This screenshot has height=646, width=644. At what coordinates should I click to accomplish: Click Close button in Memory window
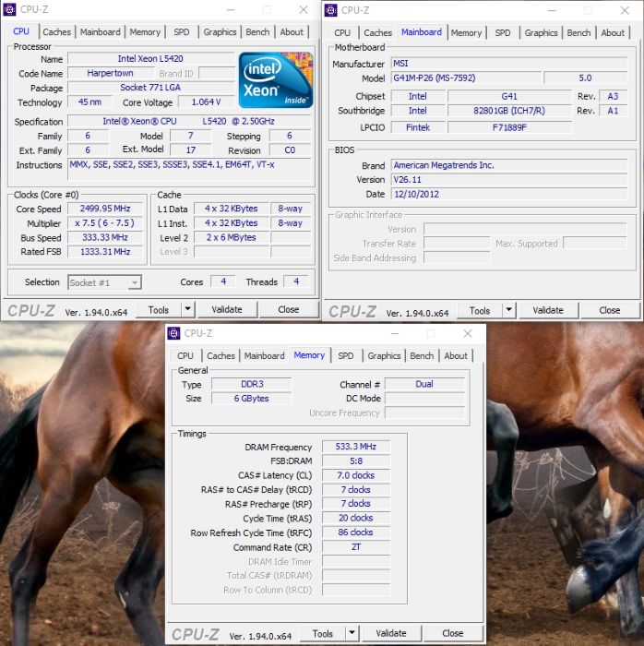452,633
